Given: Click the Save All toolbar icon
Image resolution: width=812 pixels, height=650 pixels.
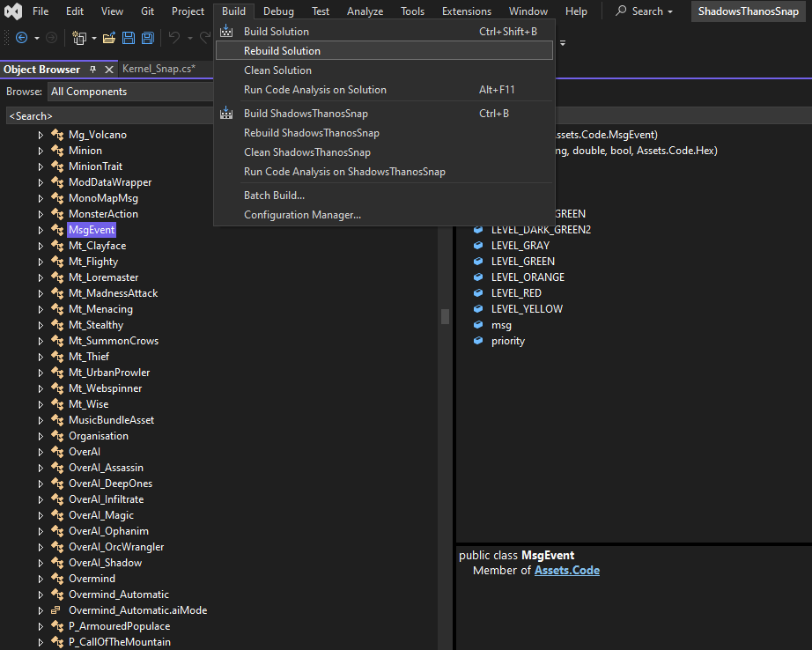Looking at the screenshot, I should click(147, 38).
